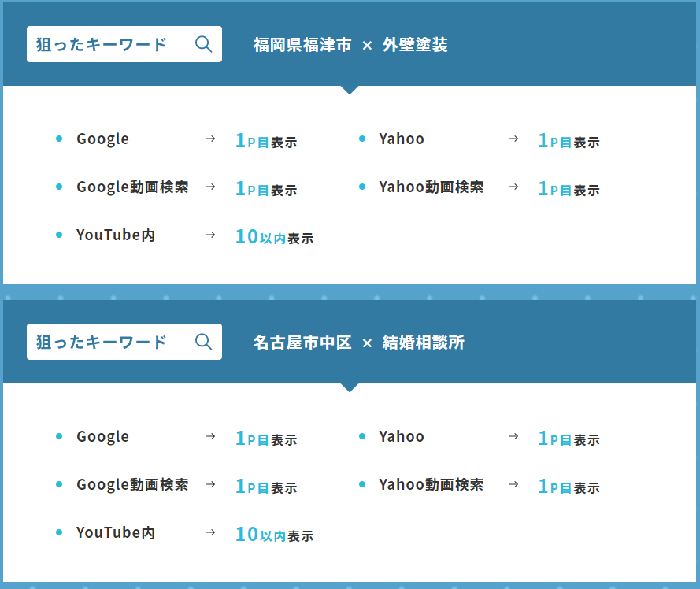Click 1P目表示 next to Google in bottom panel
Screen dimensions: 700x589
tap(266, 439)
